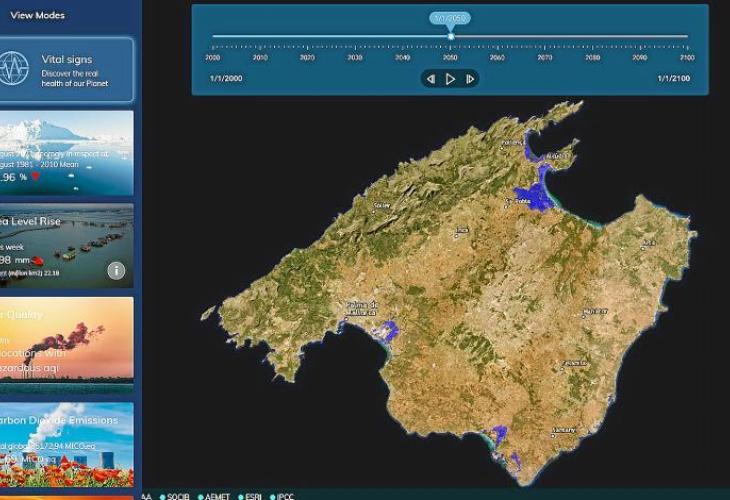This screenshot has height=500, width=730.
Task: Open the info icon on Sea Level Rise
Action: [116, 270]
